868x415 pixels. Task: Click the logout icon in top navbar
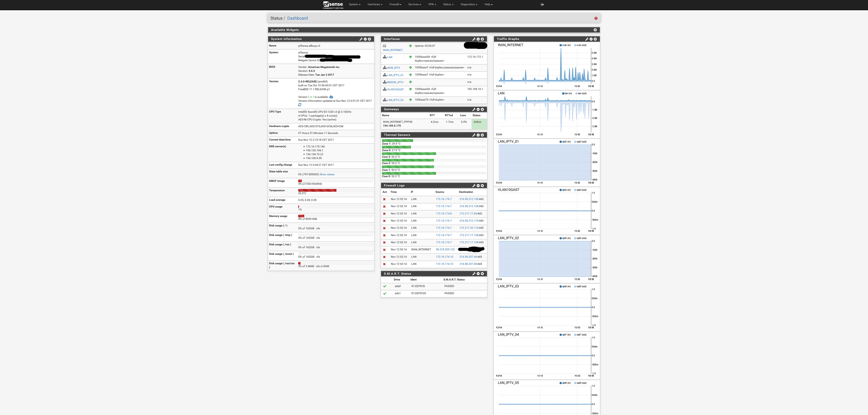(x=542, y=4)
